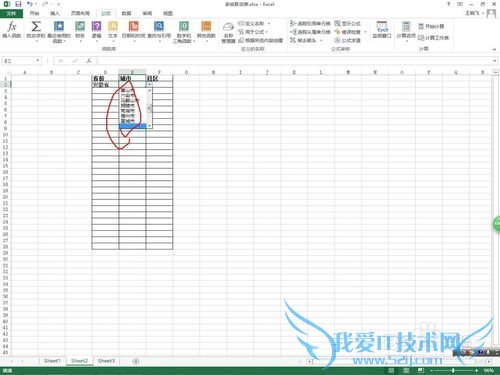The image size is (500, 375).
Task: Collapse the ribbon with the caret
Action: 494,49
